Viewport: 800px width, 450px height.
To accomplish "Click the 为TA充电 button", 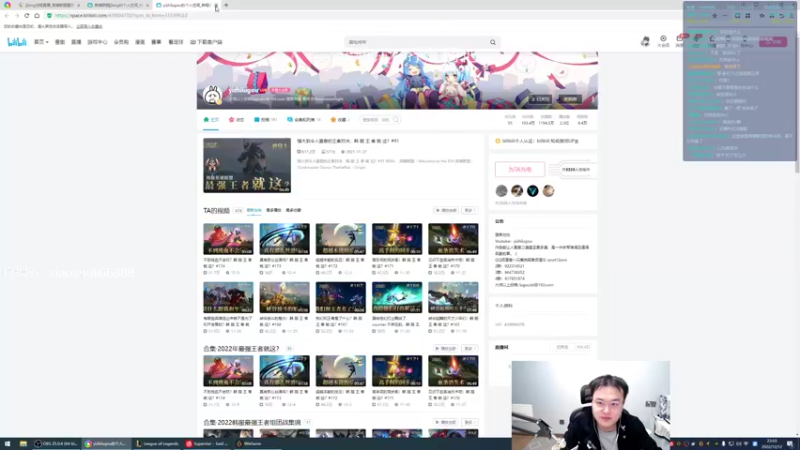I will [x=520, y=169].
